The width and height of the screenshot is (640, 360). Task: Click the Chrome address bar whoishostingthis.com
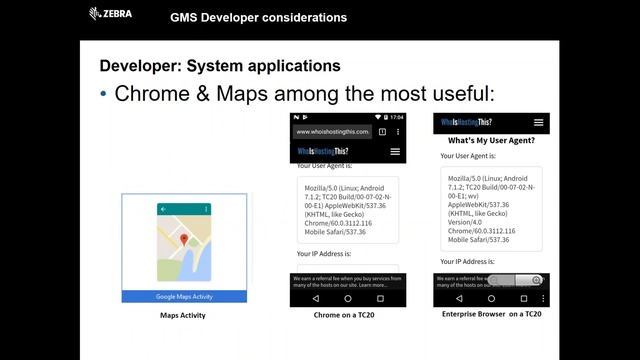(332, 132)
